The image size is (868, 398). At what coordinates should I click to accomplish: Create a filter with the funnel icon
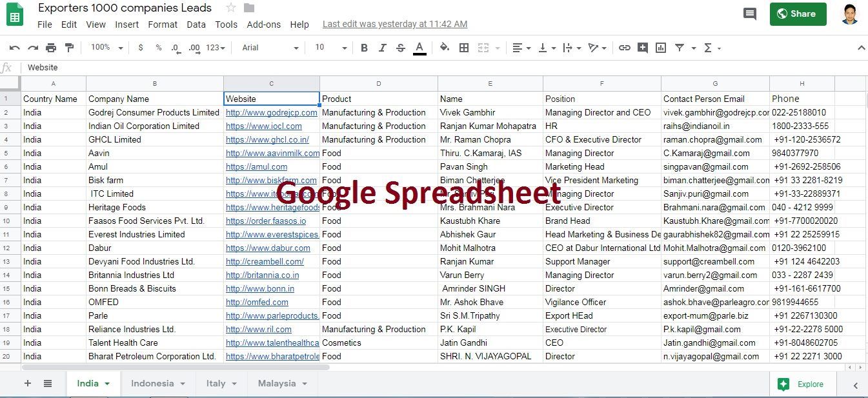[x=679, y=48]
